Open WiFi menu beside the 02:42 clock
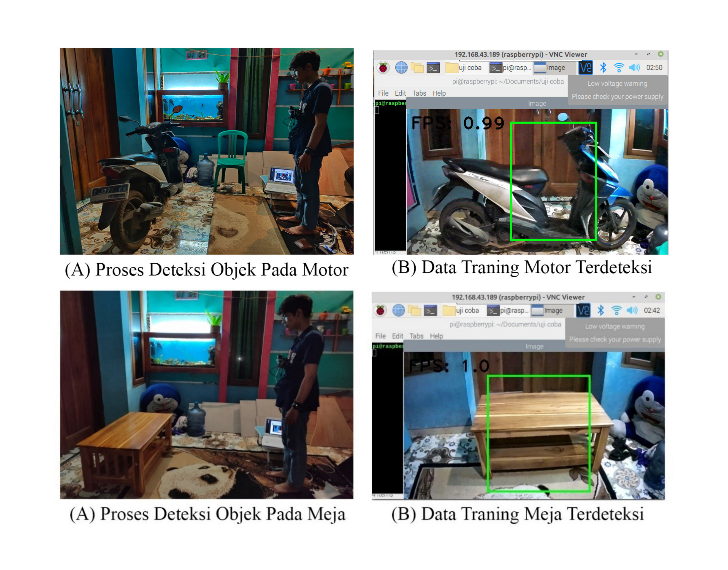The width and height of the screenshot is (728, 570). click(616, 311)
